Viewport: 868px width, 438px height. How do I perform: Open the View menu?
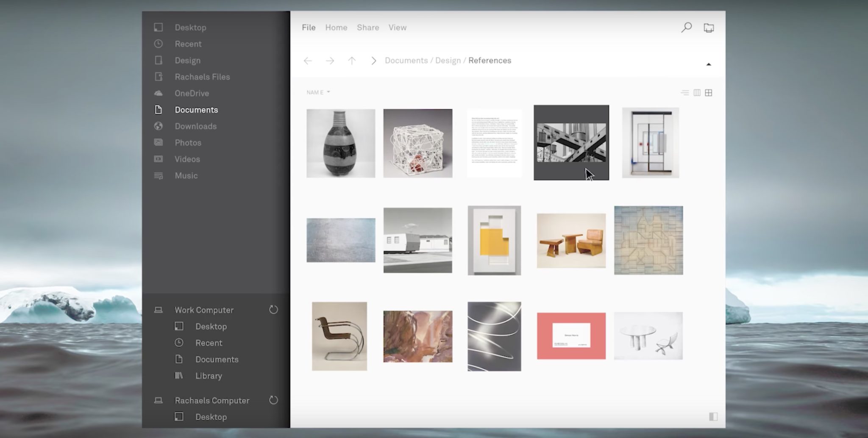(397, 28)
